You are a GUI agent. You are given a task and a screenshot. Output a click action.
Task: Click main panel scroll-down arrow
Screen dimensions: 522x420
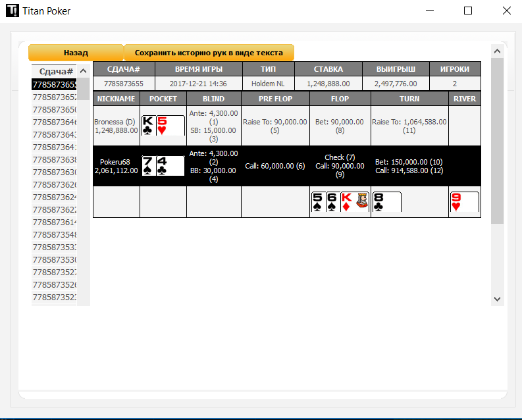(x=498, y=299)
